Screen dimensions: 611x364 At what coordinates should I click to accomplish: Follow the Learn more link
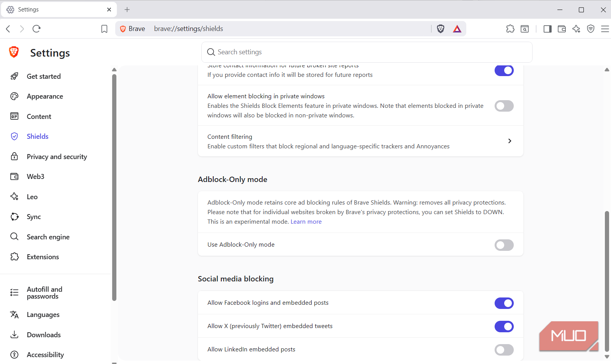pos(306,222)
